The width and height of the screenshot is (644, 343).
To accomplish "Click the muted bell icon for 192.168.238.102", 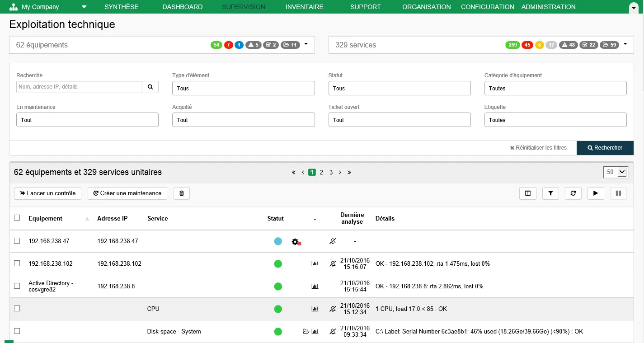I will pyautogui.click(x=333, y=264).
